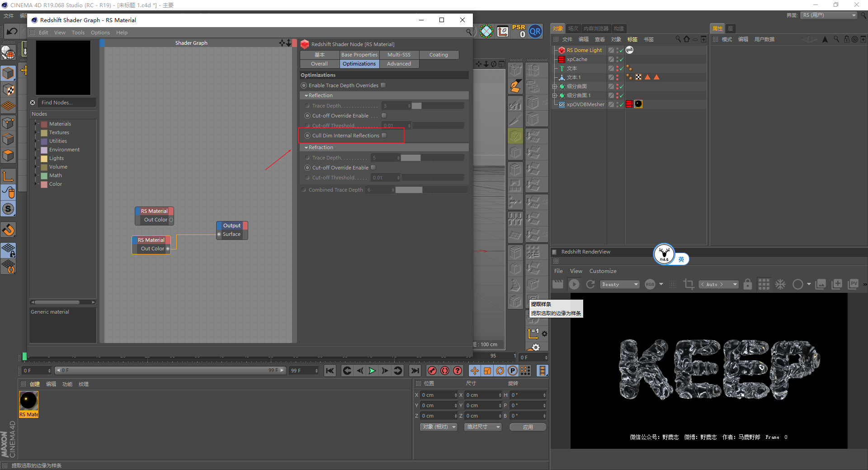Image resolution: width=868 pixels, height=470 pixels.
Task: Click the QR icon in the top toolbar
Action: click(x=535, y=31)
